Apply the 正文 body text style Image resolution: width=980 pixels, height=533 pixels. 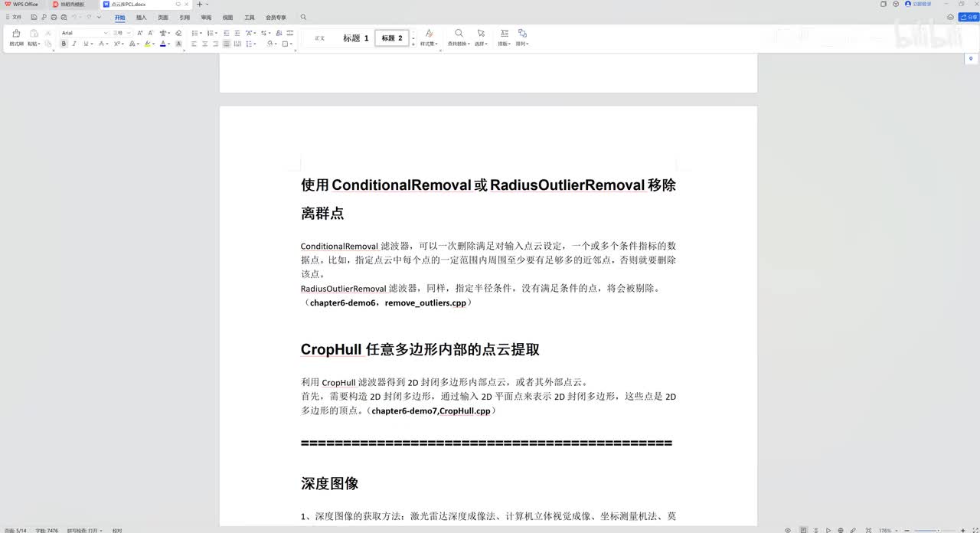pos(320,38)
